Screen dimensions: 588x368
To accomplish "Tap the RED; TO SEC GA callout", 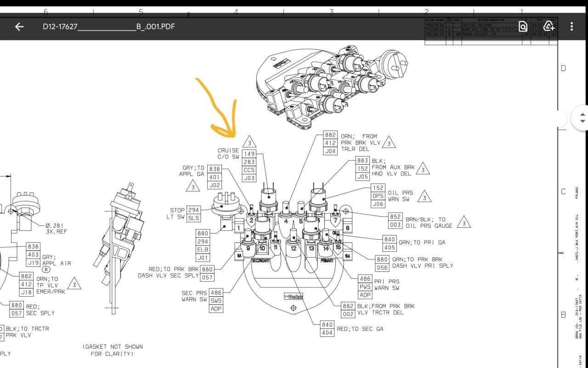I will point(360,329).
